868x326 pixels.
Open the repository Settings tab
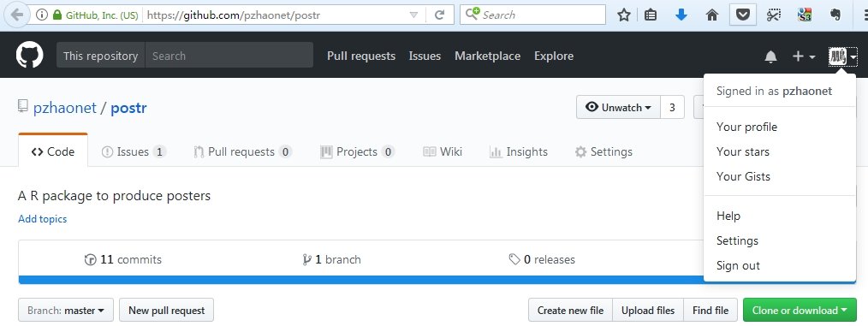click(603, 151)
